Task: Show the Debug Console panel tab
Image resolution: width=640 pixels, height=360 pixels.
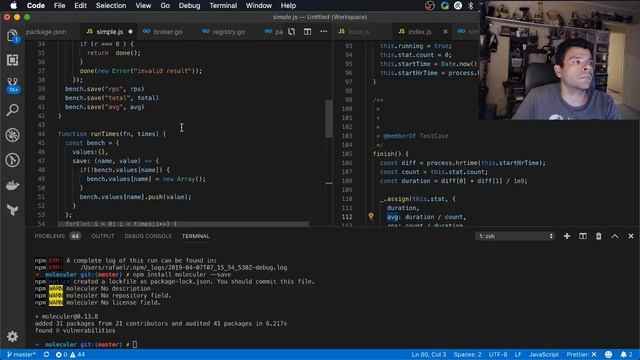Action: tap(148, 236)
